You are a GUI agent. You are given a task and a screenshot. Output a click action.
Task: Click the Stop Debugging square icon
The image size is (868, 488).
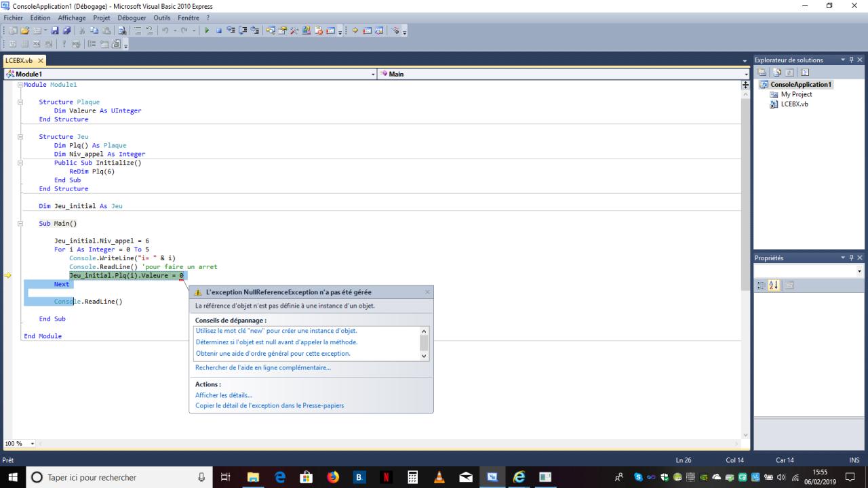coord(219,30)
